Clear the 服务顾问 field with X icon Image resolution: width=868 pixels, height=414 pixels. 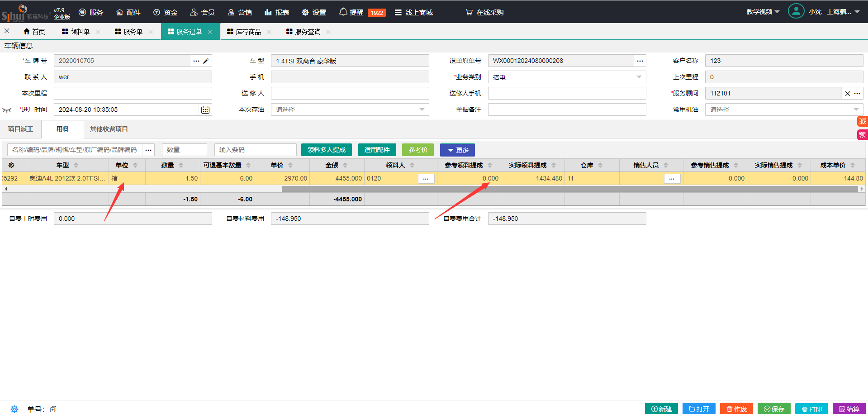click(x=847, y=94)
